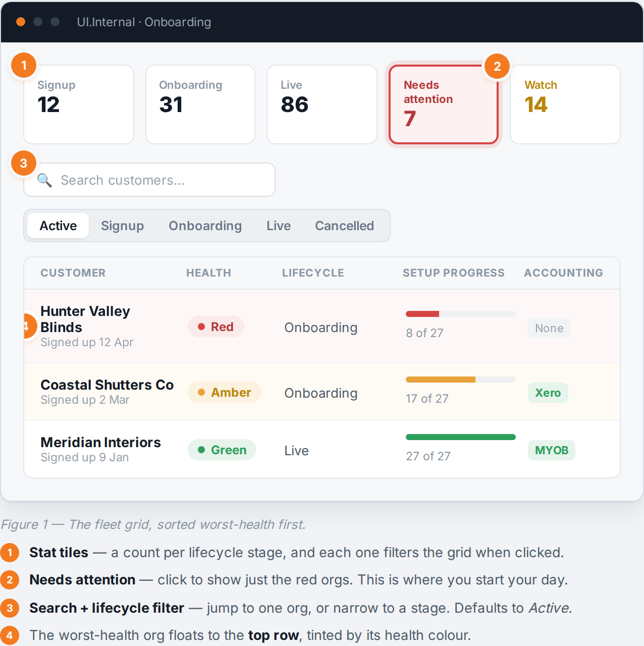Switch to the Cancelled filter tab

click(x=344, y=226)
